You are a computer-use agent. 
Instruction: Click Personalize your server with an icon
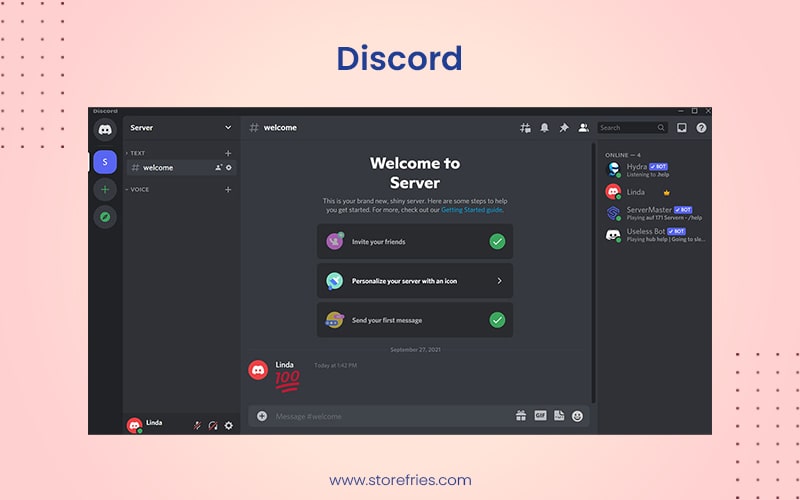point(415,281)
